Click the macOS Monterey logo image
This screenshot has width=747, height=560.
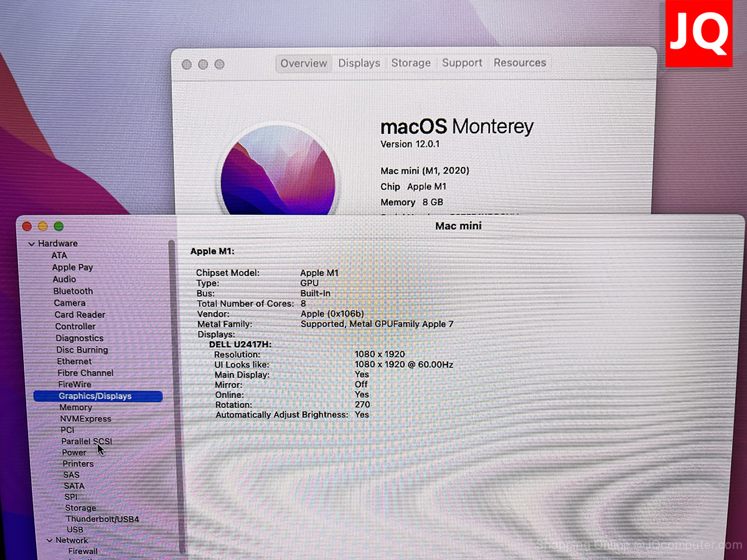278,168
